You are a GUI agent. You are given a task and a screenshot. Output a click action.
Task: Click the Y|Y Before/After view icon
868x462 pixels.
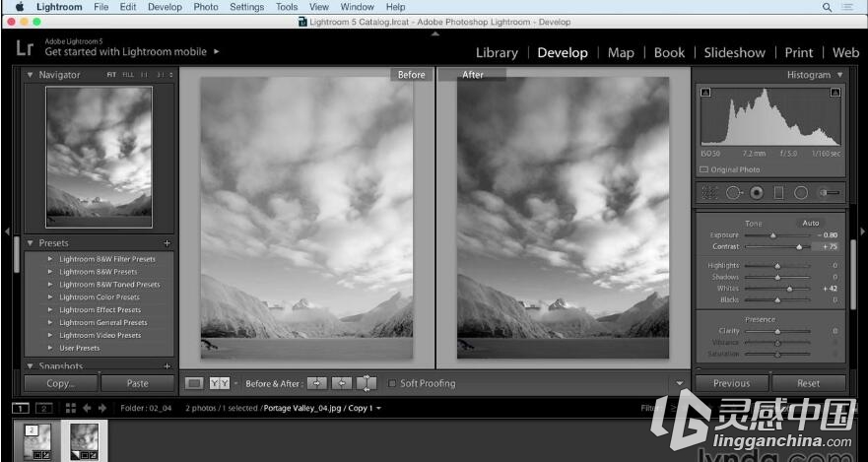click(219, 383)
